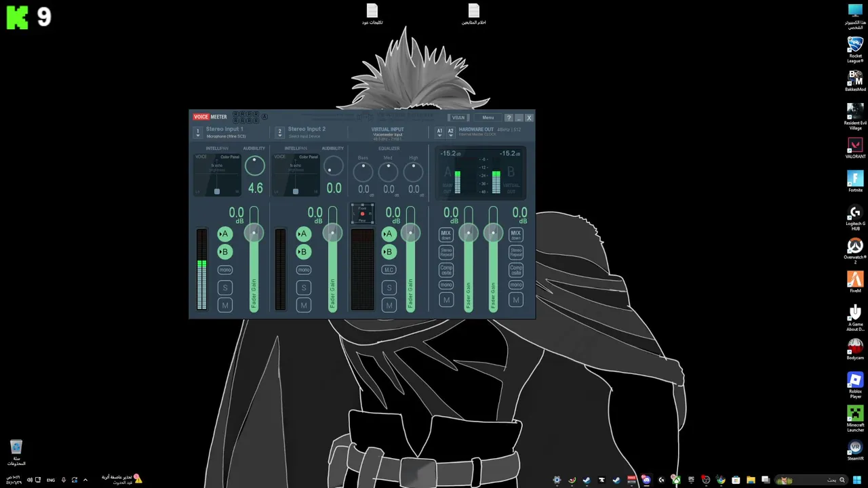Expand the hidden system tray icons chevron
The image size is (868, 488).
point(85,480)
